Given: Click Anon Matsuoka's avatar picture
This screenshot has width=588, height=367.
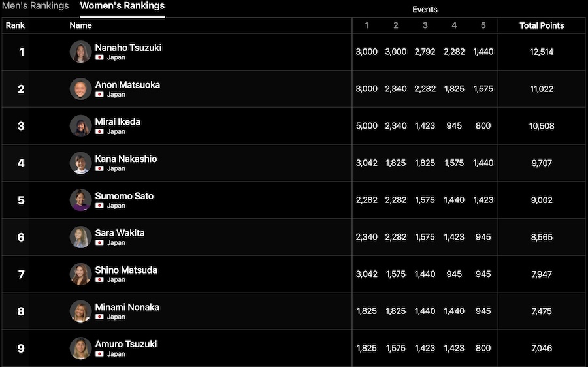Looking at the screenshot, I should (x=80, y=89).
